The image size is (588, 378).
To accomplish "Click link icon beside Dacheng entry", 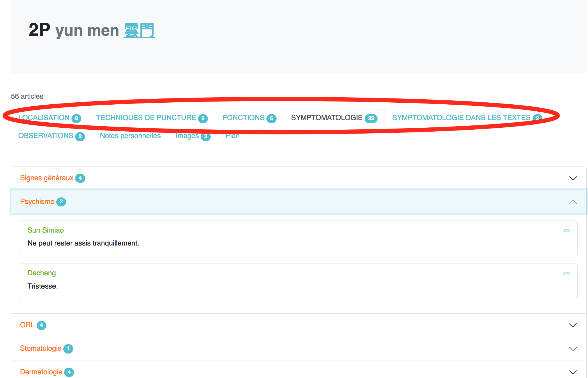I will coord(566,274).
